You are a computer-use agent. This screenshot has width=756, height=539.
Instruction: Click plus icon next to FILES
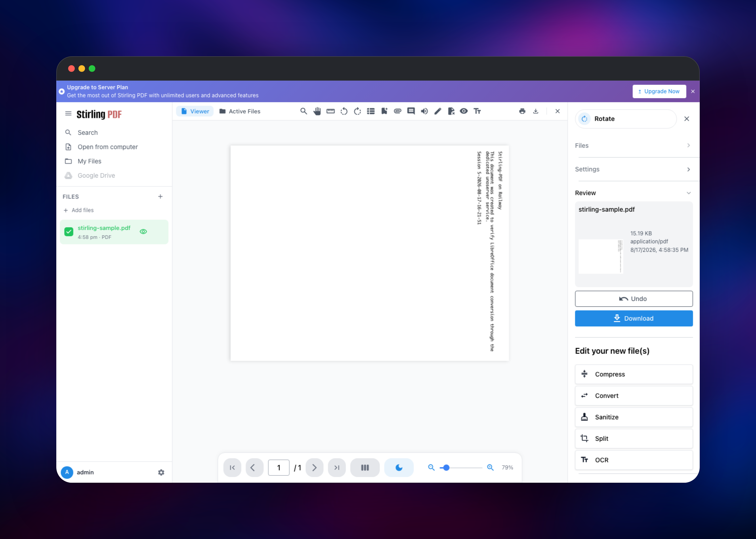click(160, 197)
